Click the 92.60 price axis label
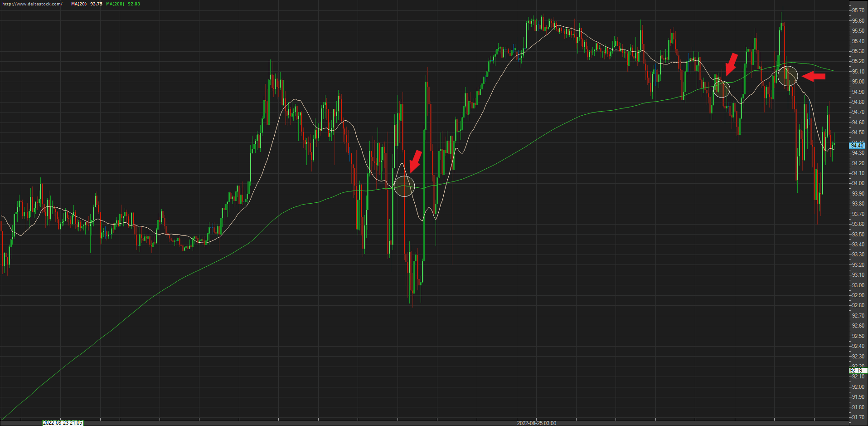868x426 pixels. (x=858, y=326)
